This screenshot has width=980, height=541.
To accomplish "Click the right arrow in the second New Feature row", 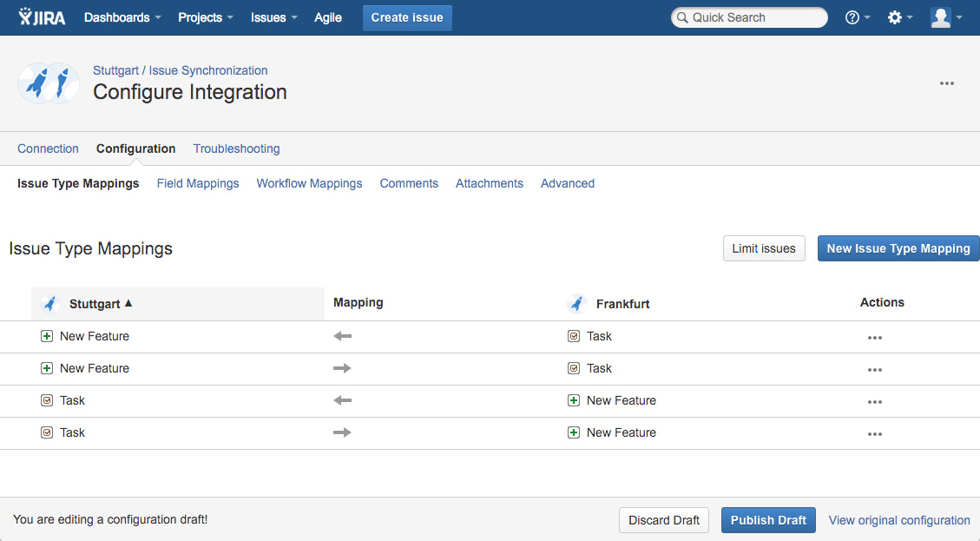I will point(343,368).
